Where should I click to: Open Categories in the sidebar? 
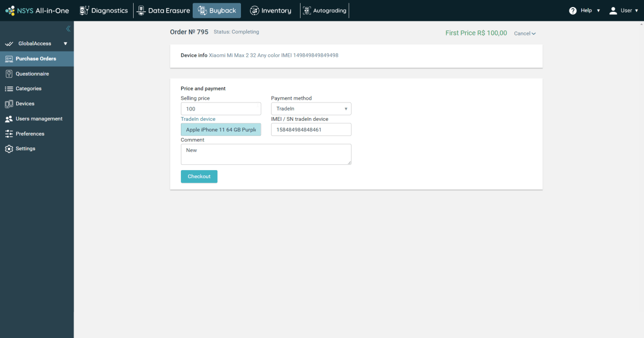click(37, 89)
